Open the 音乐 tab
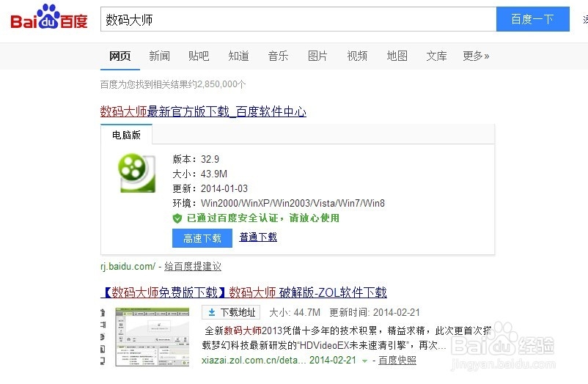This screenshot has width=588, height=384. point(279,56)
